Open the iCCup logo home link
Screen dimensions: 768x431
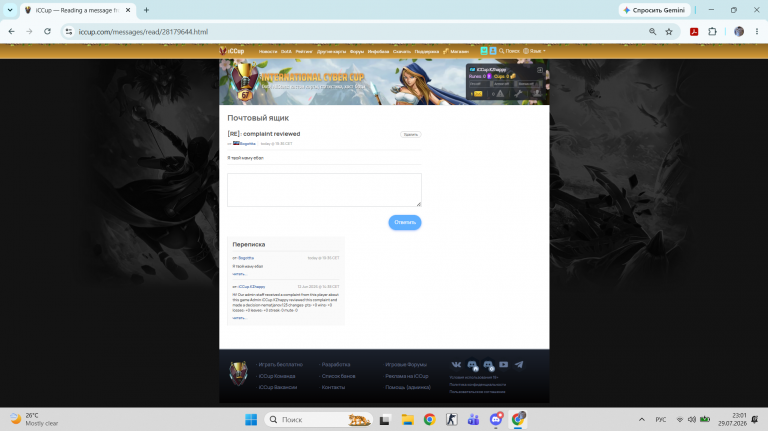(x=232, y=51)
